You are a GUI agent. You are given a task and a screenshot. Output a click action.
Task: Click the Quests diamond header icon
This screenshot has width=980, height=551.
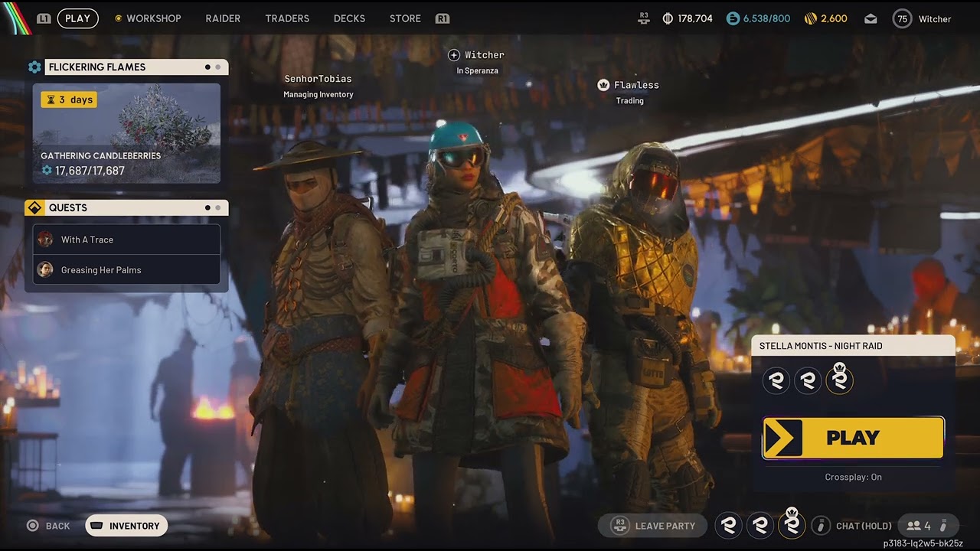(x=34, y=207)
